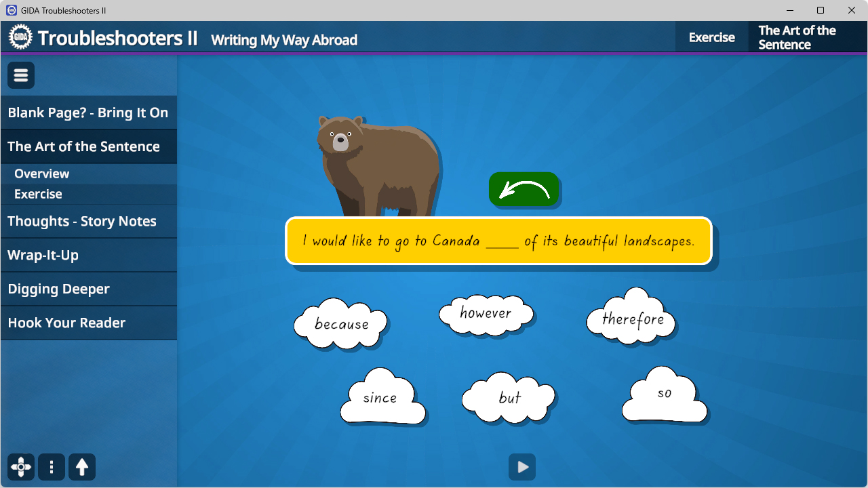Image resolution: width=868 pixels, height=488 pixels.
Task: Open the Overview page from sidebar
Action: (41, 174)
